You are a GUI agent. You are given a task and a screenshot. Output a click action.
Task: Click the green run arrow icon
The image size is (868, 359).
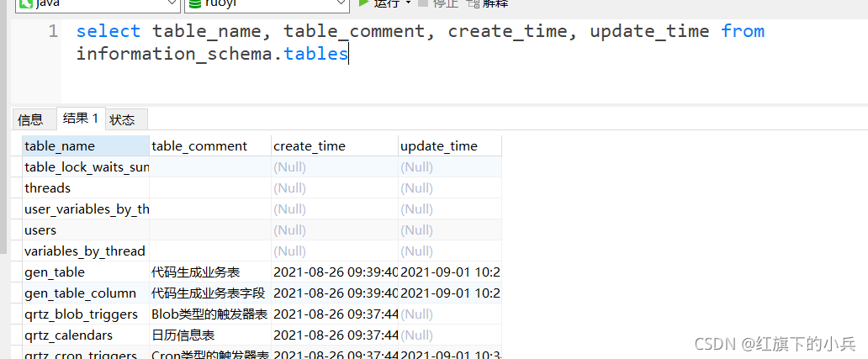[x=363, y=3]
